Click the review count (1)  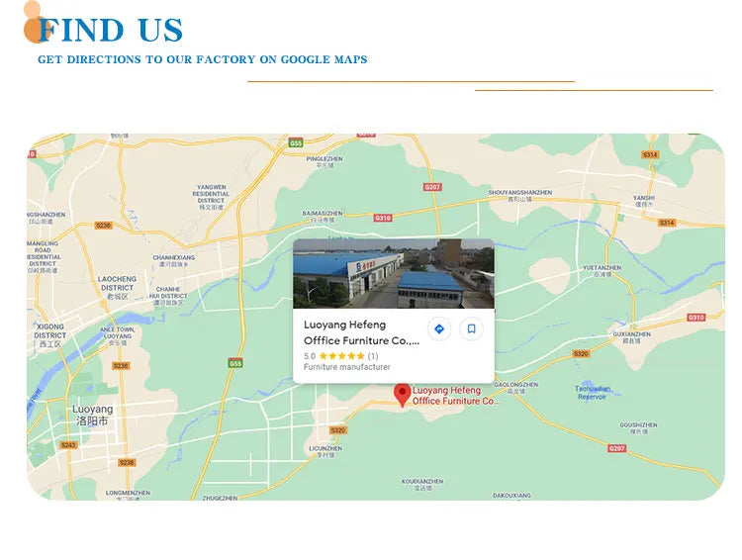tap(373, 356)
